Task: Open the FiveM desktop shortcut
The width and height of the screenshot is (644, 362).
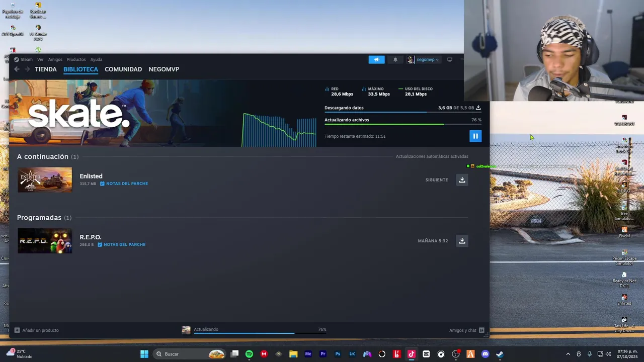Action: [624, 232]
